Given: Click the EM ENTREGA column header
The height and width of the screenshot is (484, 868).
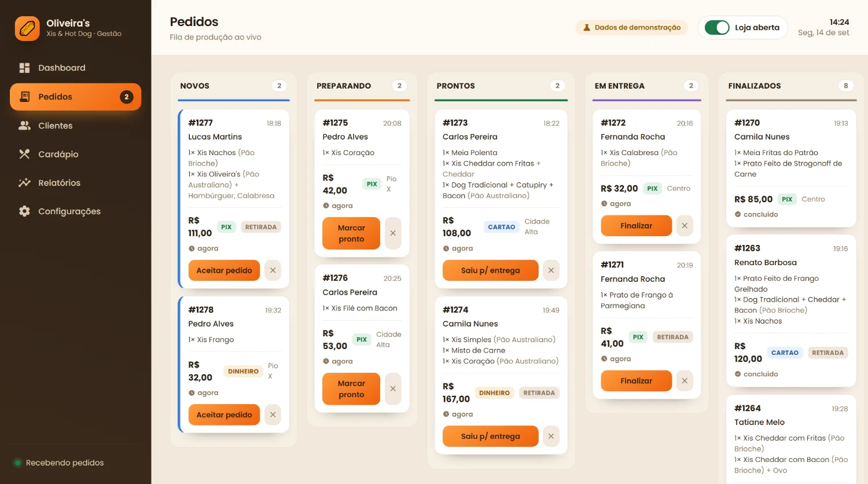Looking at the screenshot, I should tap(619, 86).
